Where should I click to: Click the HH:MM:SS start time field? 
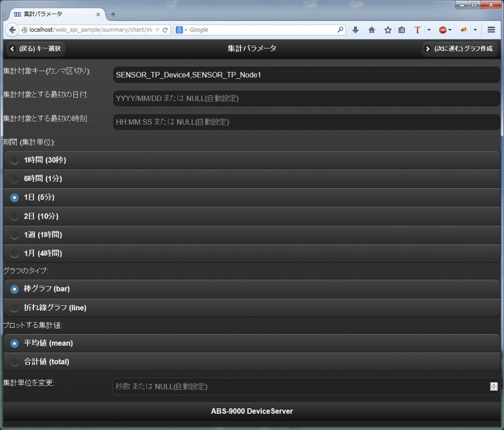pos(306,122)
